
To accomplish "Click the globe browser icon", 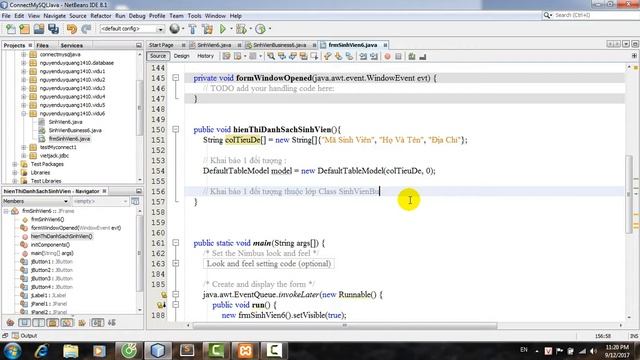I will pos(175,29).
